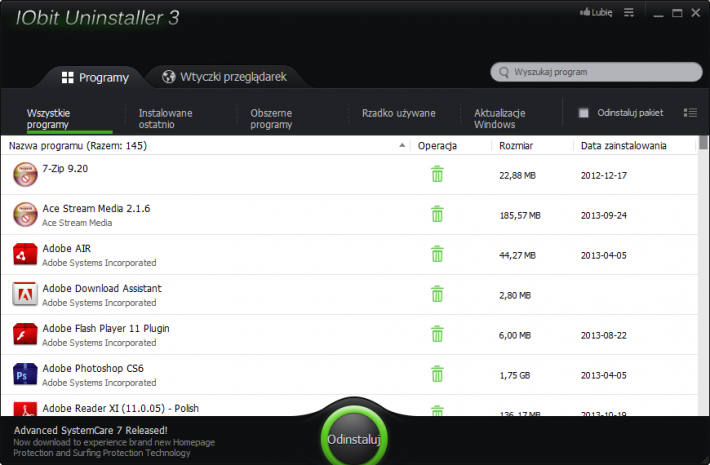Select Ace Stream Media 2.1.6 name

(96, 208)
